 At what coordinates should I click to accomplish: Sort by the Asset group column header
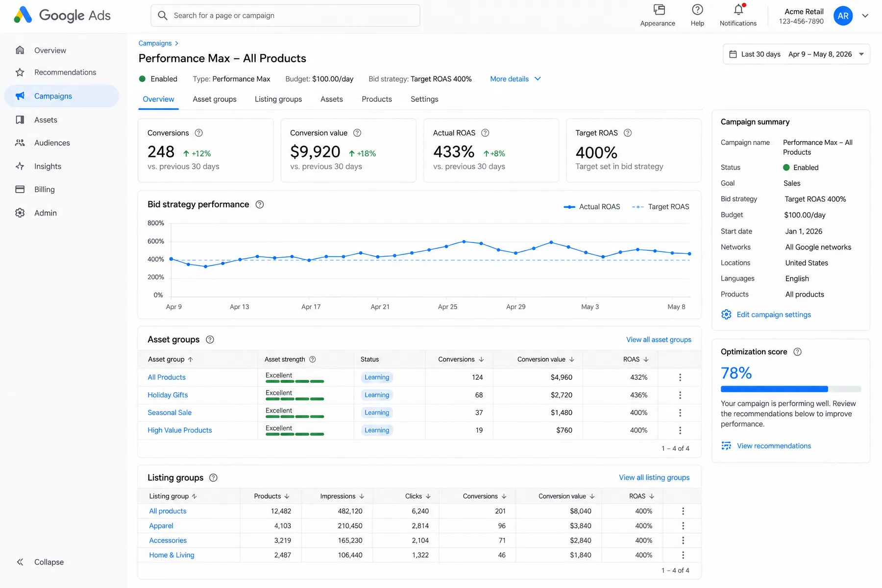171,359
